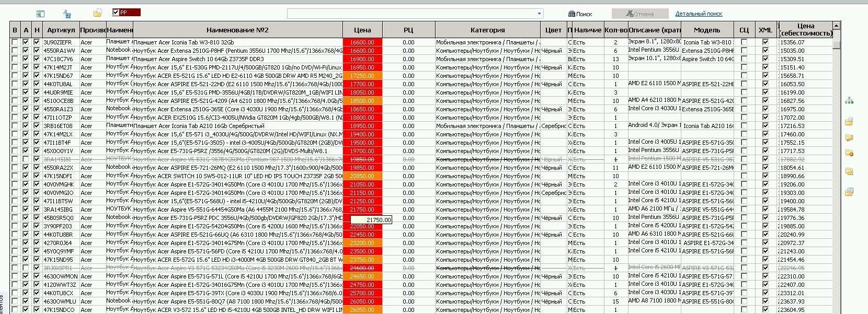Click the 21750.00 price edit box
The image size is (868, 314).
coord(371,220)
